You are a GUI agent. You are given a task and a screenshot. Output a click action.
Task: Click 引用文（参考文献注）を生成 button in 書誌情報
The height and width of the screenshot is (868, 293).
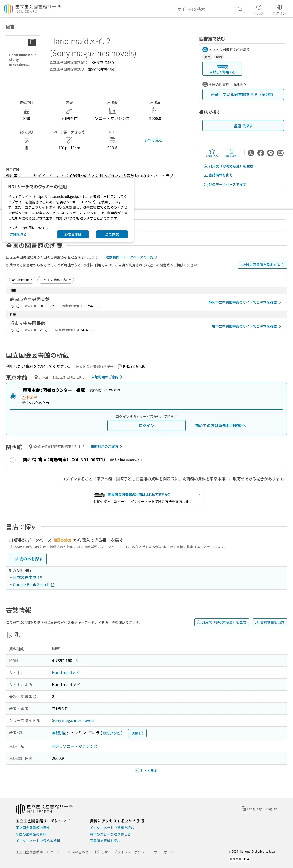pyautogui.click(x=222, y=622)
